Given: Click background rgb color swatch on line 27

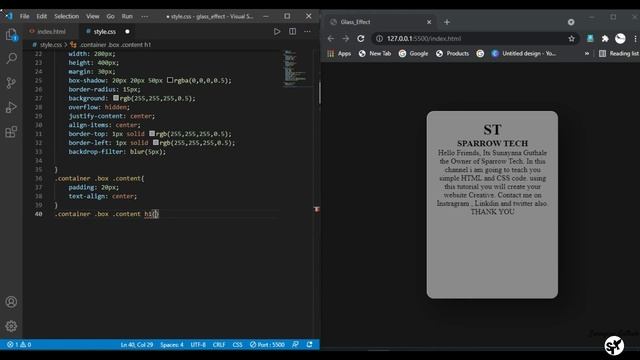Looking at the screenshot, I should coord(116,98).
